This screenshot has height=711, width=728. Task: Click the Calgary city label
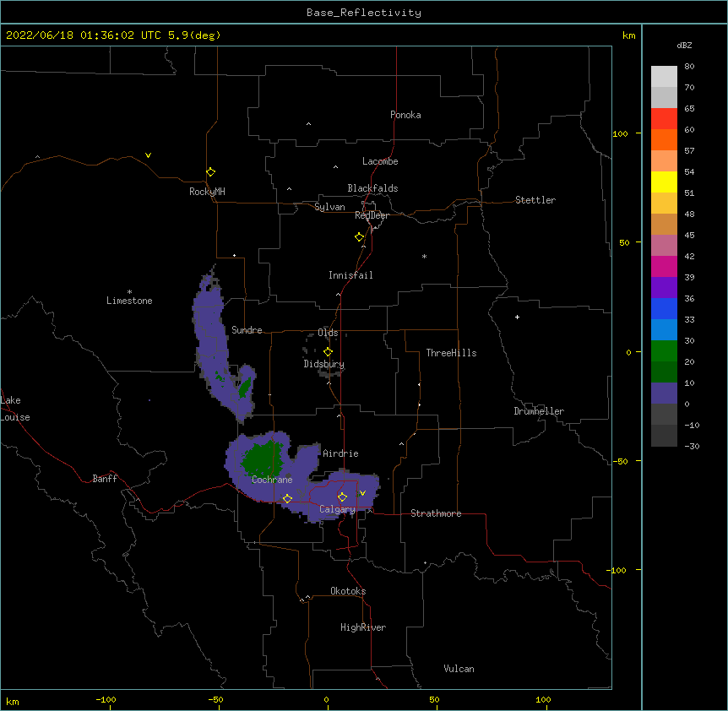(337, 509)
